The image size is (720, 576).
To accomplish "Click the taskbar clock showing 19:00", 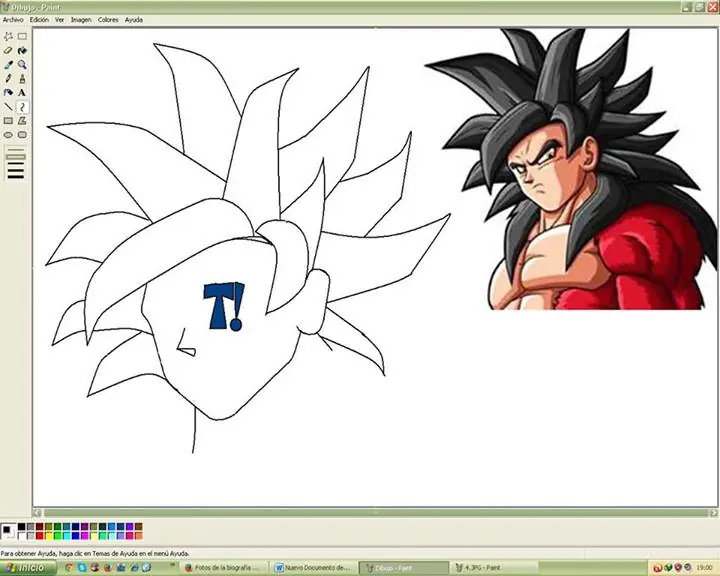I will (x=704, y=568).
